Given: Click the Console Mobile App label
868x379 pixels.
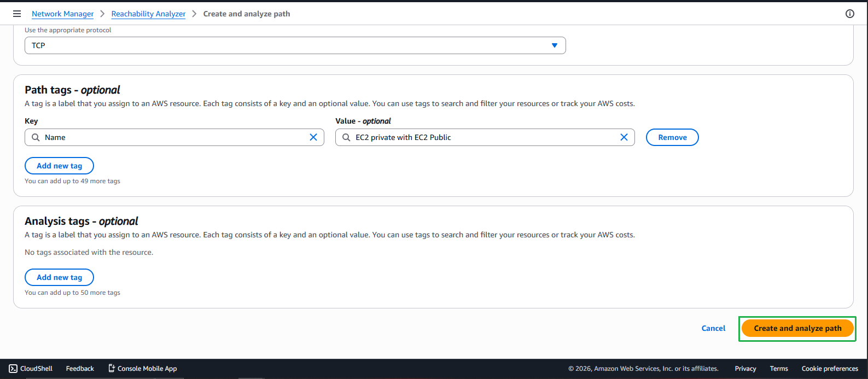Looking at the screenshot, I should pos(147,369).
